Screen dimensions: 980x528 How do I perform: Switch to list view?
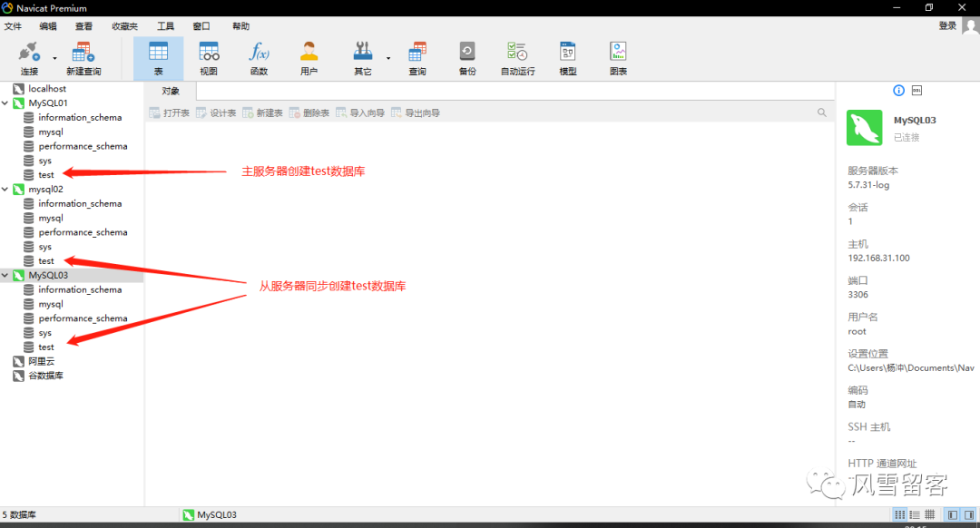point(915,515)
